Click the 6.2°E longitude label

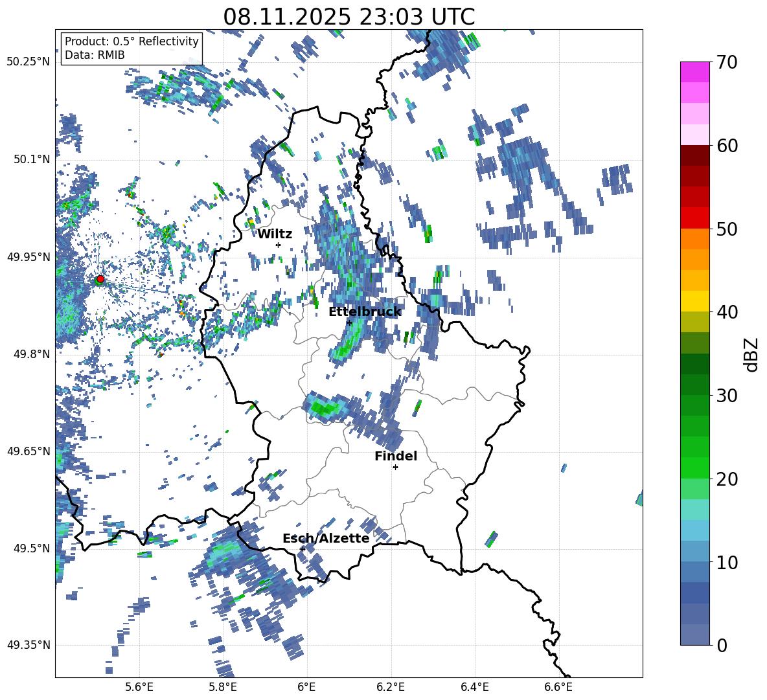coord(391,687)
